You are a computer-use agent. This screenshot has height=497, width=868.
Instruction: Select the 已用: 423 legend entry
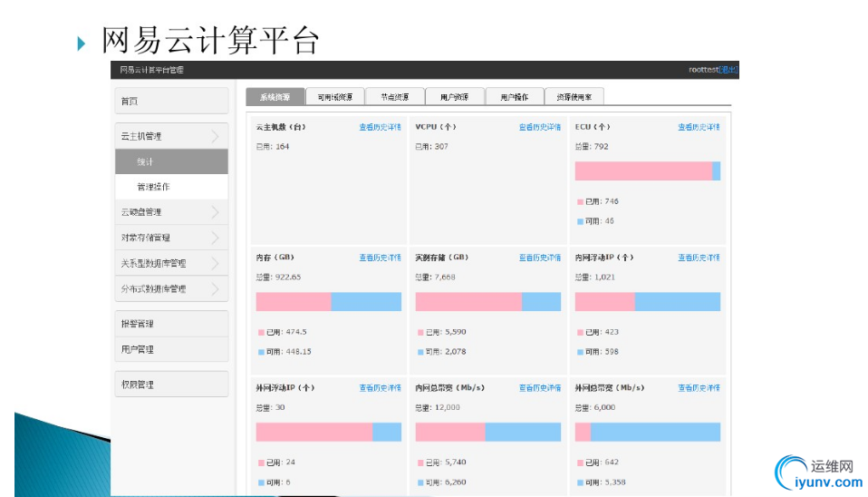[x=598, y=332]
